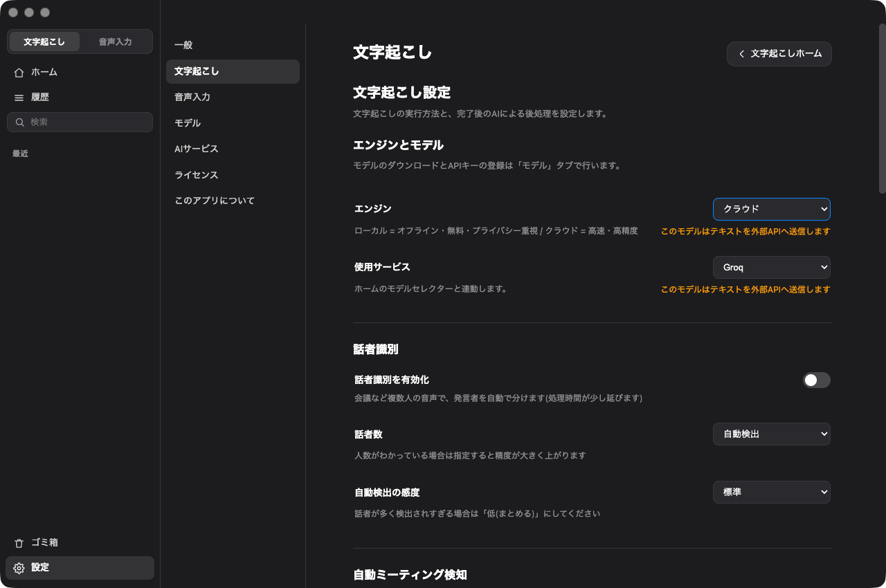Open ゴミ箱 in the sidebar

[x=80, y=543]
